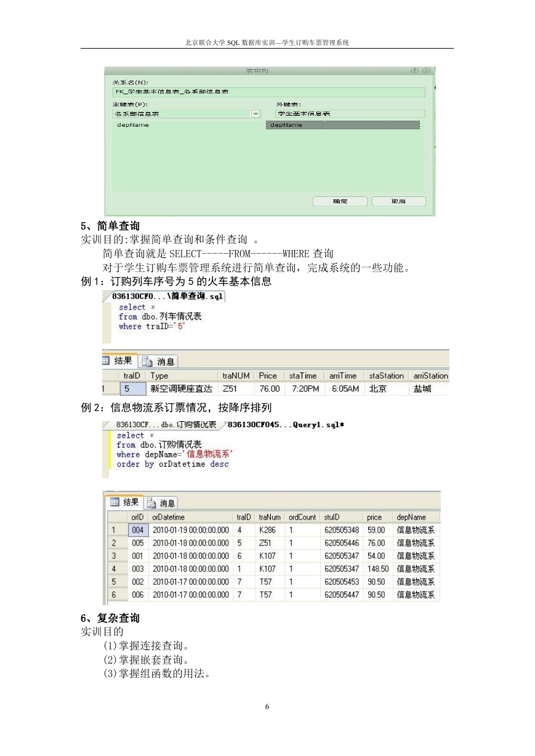Close the 表和列 dialog with its round close icon
Image resolution: width=535 pixels, height=756 pixels.
coord(426,71)
